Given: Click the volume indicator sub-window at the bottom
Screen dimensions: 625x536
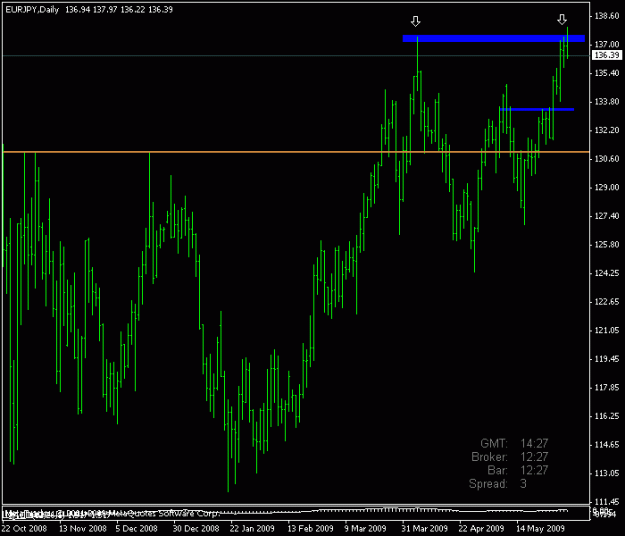Looking at the screenshot, I should (x=296, y=512).
